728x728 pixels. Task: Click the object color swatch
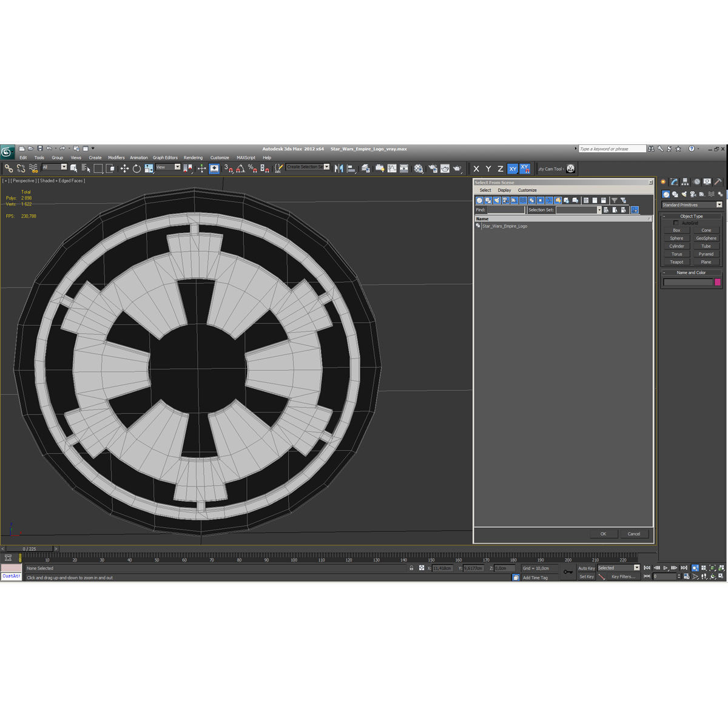pyautogui.click(x=718, y=282)
